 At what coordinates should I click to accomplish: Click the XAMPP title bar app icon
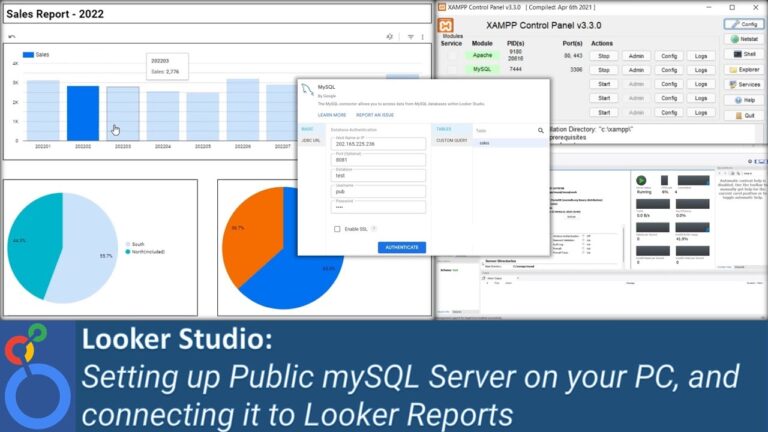441,7
